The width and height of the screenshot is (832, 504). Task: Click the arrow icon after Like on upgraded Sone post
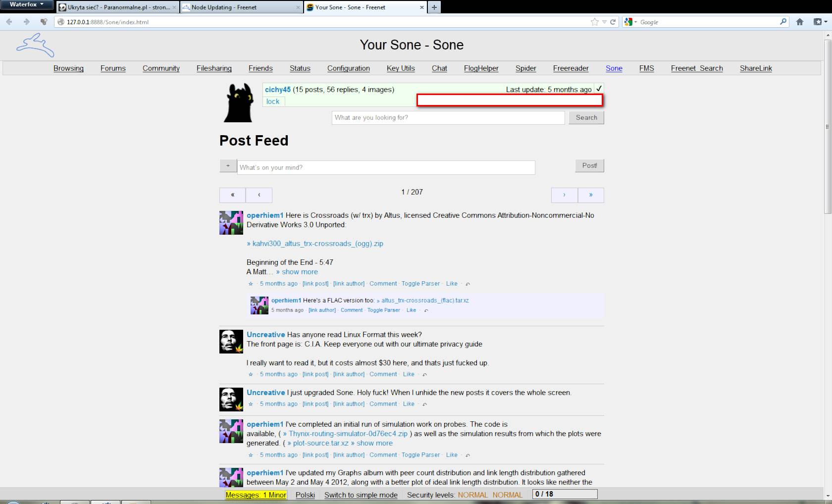pos(424,404)
